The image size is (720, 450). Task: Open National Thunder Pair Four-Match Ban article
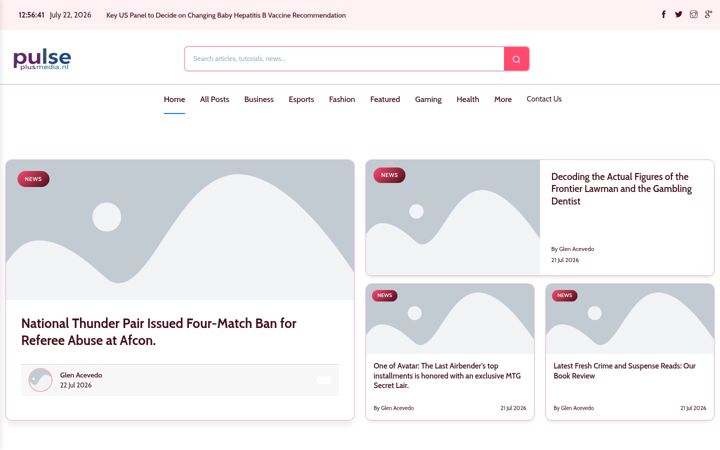click(x=159, y=332)
